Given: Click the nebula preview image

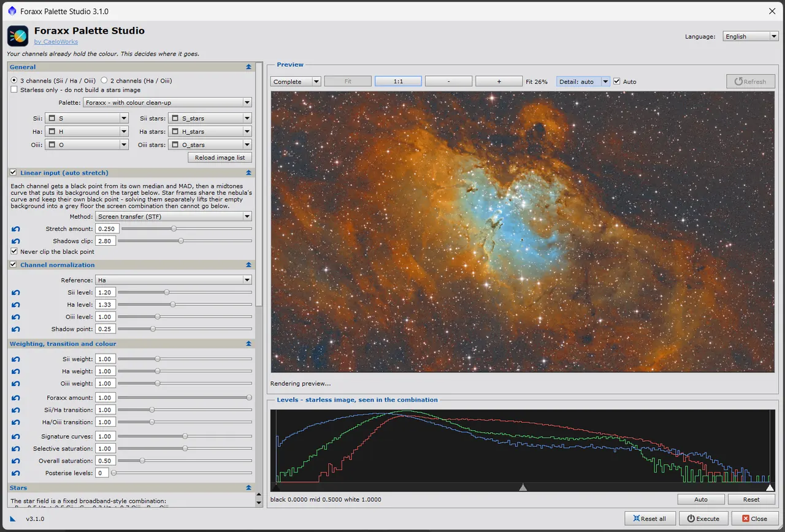Looking at the screenshot, I should (x=523, y=232).
